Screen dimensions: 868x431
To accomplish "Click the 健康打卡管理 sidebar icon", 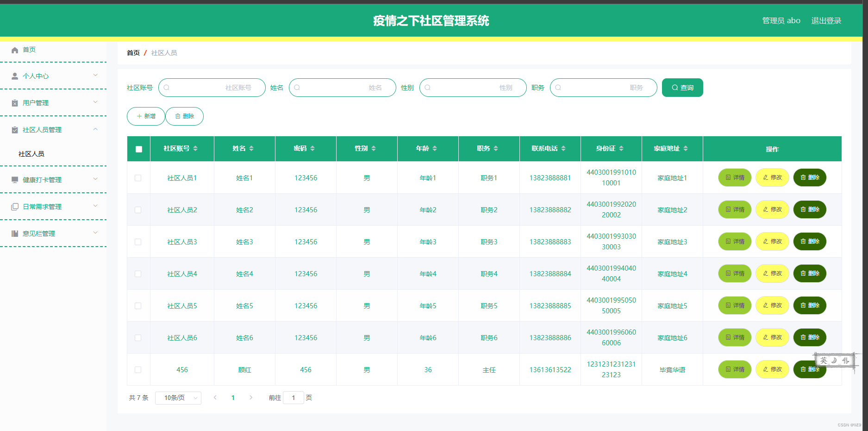I will [x=14, y=179].
